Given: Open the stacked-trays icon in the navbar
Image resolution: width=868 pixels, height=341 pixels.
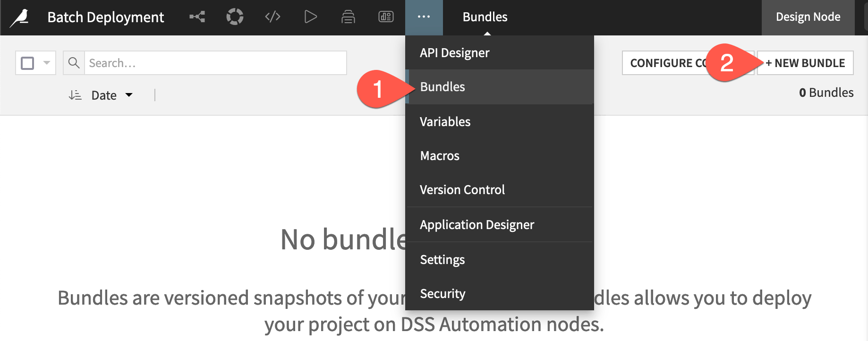Looking at the screenshot, I should click(348, 17).
